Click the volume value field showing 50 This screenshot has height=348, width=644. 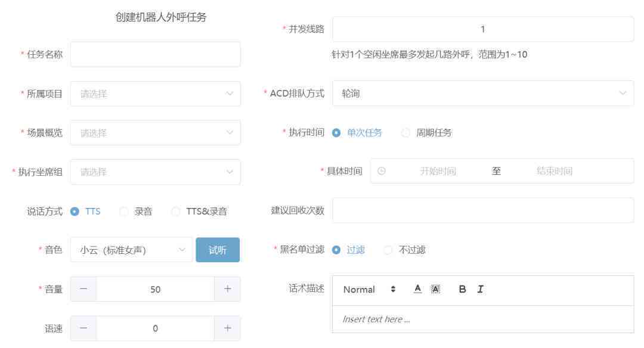[155, 289]
